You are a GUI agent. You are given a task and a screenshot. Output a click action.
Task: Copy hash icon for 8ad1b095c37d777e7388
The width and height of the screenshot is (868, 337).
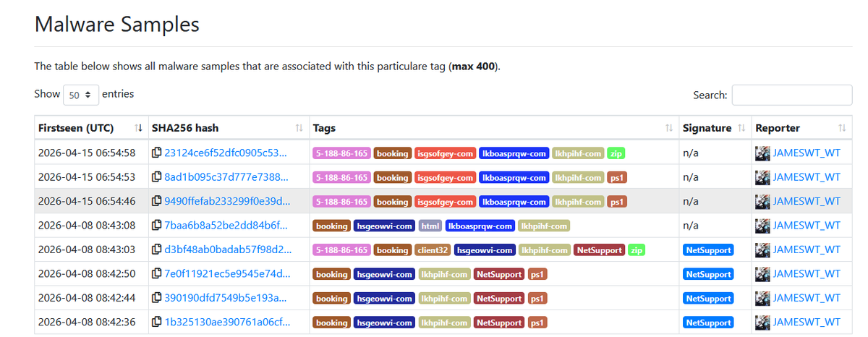[157, 177]
